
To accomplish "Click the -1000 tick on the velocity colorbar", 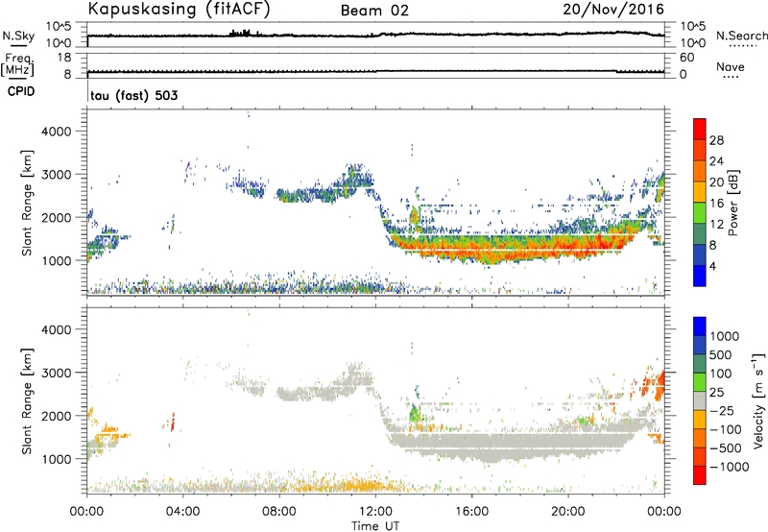I will [730, 467].
